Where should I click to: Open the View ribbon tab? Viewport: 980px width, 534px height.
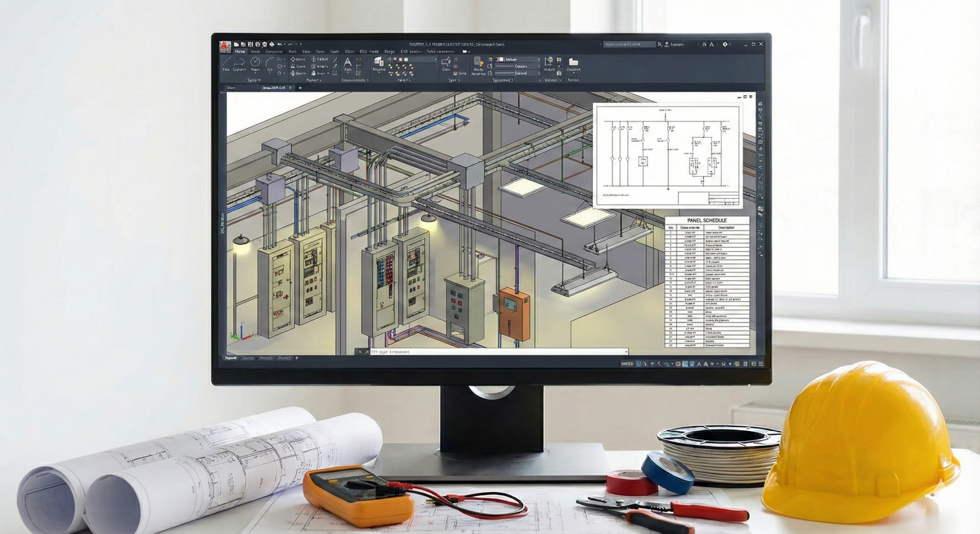(x=305, y=52)
